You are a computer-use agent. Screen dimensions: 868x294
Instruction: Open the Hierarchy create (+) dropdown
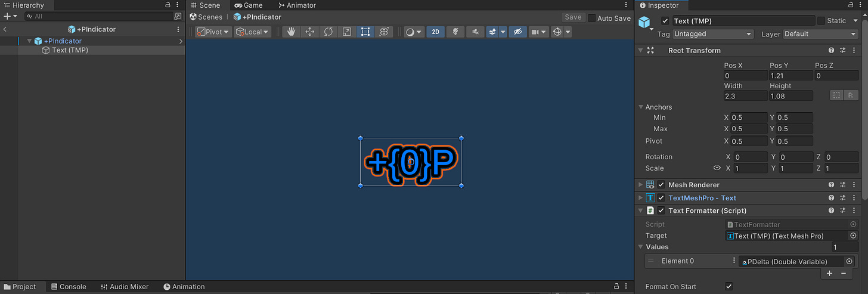click(x=11, y=16)
